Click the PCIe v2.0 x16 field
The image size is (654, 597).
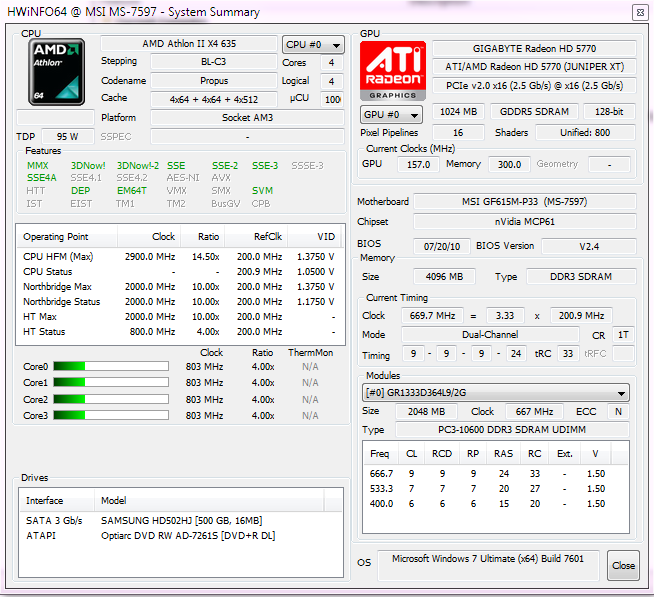pos(534,86)
